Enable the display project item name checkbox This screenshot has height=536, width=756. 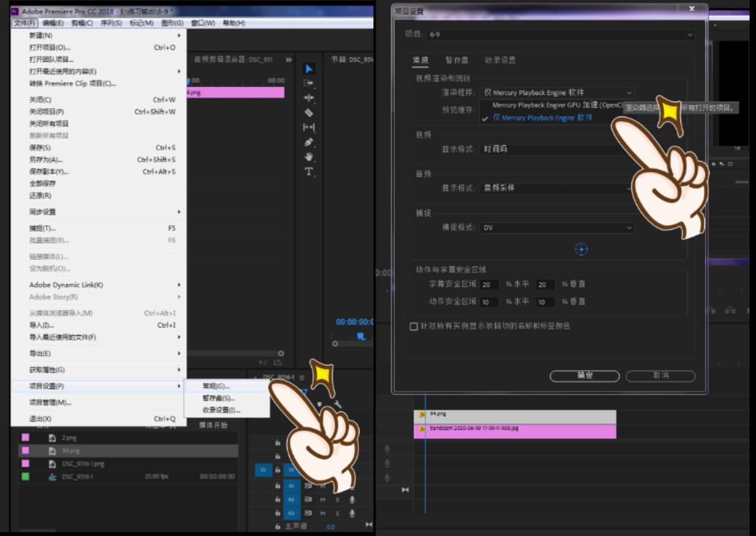414,327
